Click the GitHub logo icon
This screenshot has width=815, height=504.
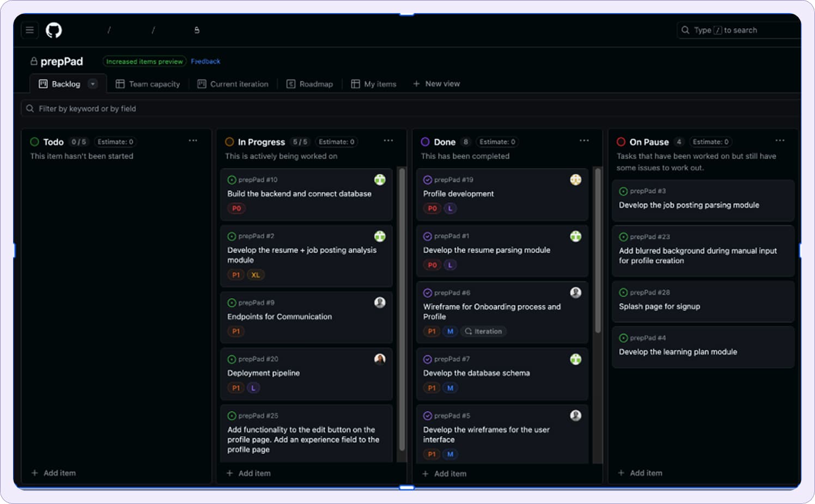(x=53, y=30)
